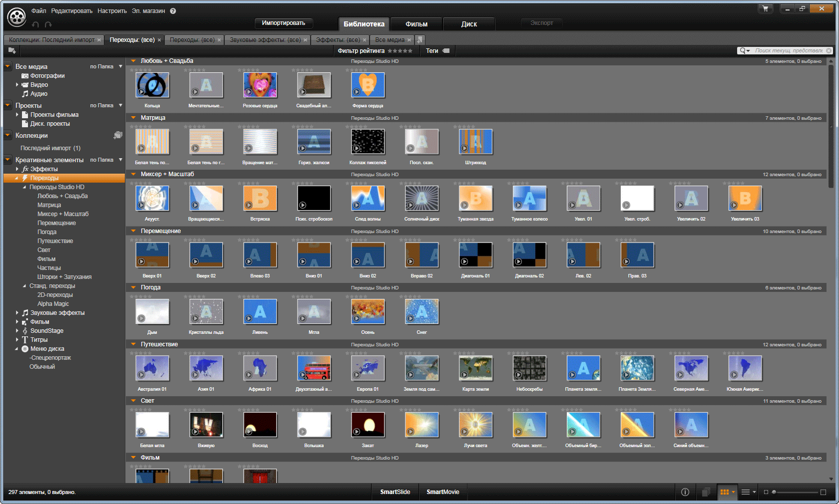Click the new library tab icon
Viewport: 839px width, 504px height.
coord(420,40)
